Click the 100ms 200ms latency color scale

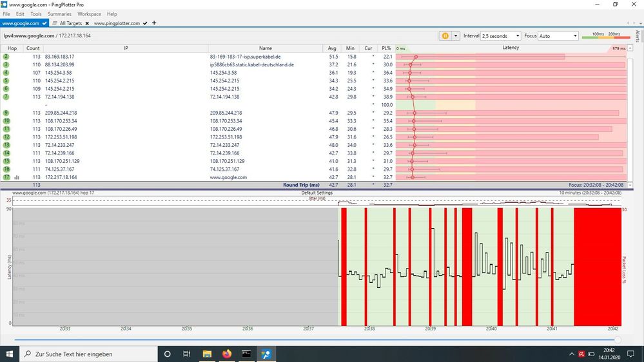point(605,36)
